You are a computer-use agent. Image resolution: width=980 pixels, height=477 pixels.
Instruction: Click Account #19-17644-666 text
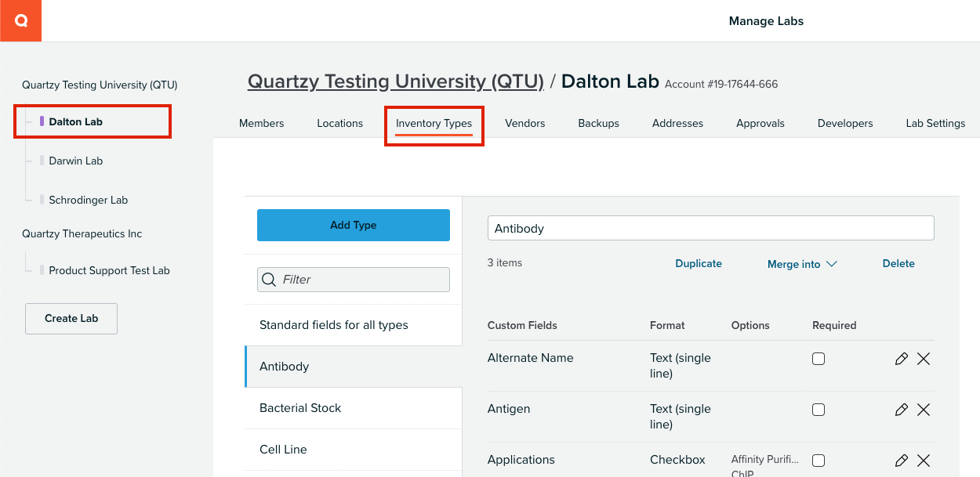[721, 84]
